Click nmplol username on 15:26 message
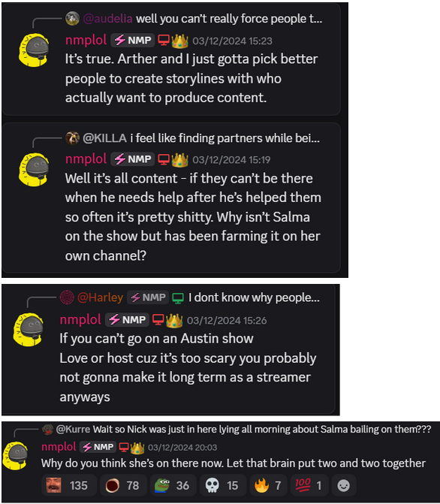 click(80, 319)
